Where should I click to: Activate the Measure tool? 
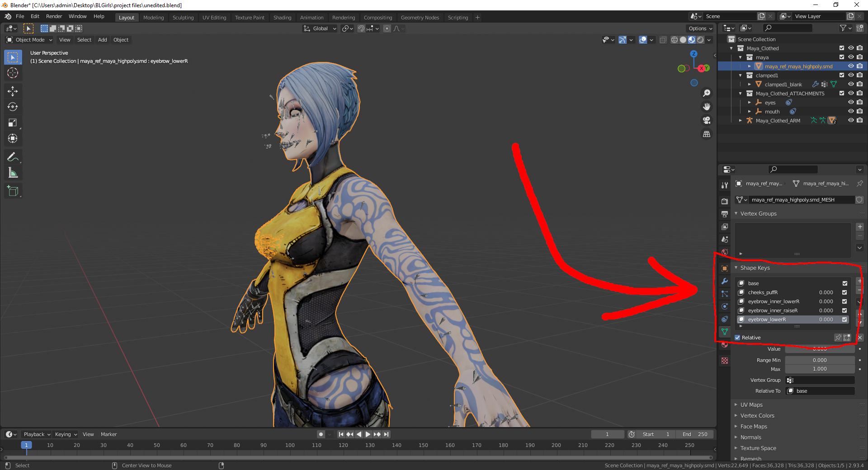[13, 173]
